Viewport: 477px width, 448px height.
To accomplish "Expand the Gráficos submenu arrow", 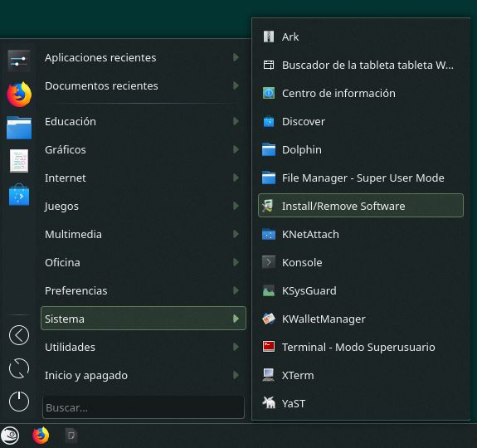I will tap(236, 149).
